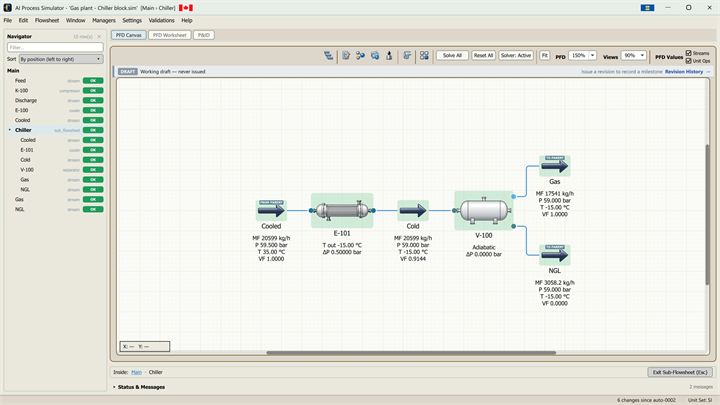This screenshot has height=405, width=720.
Task: Click the small flask-shaped toolbar icon
Action: pyautogui.click(x=389, y=56)
